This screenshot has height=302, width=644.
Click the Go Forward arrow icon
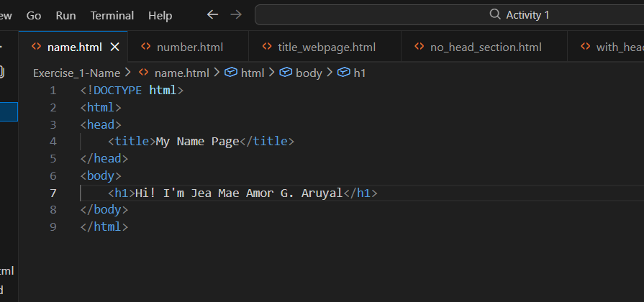pyautogui.click(x=235, y=14)
